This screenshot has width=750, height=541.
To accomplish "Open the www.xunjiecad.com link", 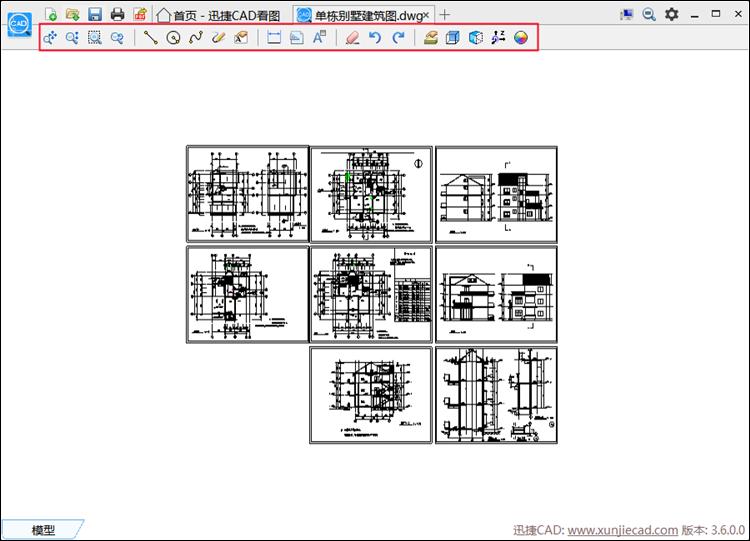I will coord(622,530).
